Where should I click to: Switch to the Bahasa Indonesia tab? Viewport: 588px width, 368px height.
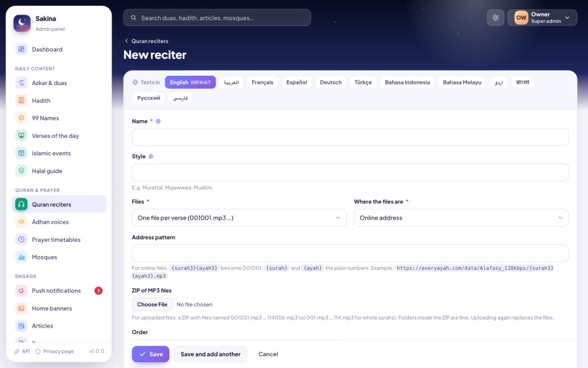pos(407,82)
